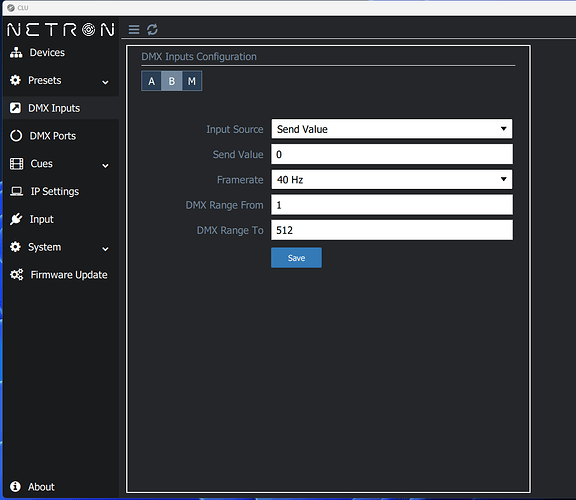Click the Firmware Update gears icon

click(x=17, y=274)
